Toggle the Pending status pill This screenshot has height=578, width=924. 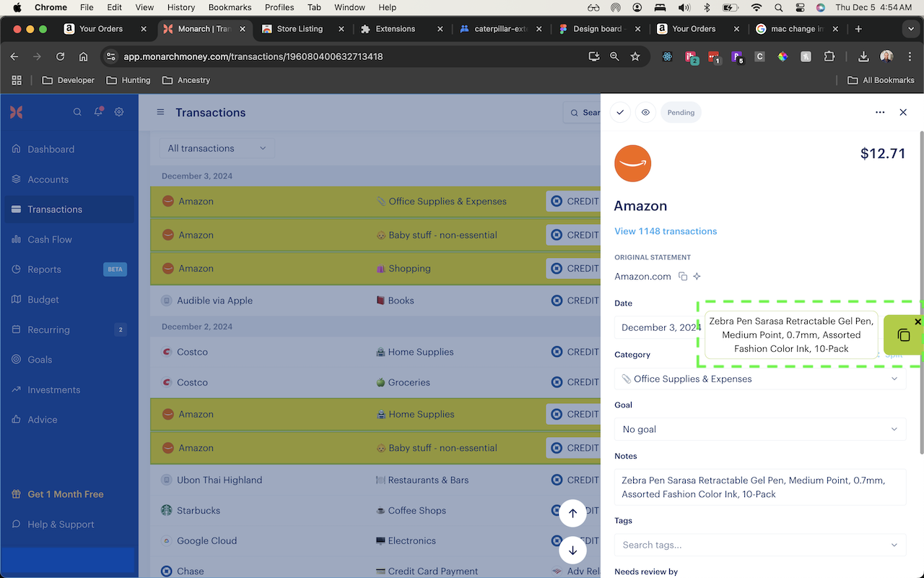click(681, 112)
